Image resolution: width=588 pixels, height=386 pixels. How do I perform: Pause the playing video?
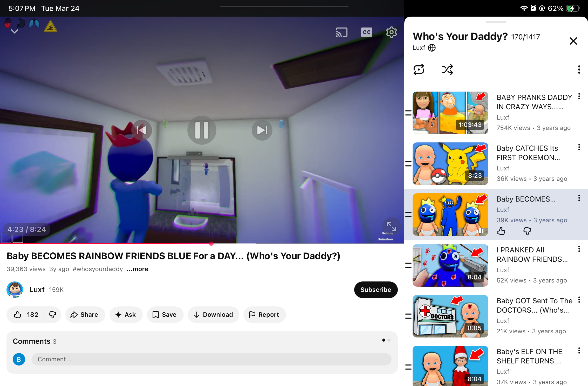(202, 130)
